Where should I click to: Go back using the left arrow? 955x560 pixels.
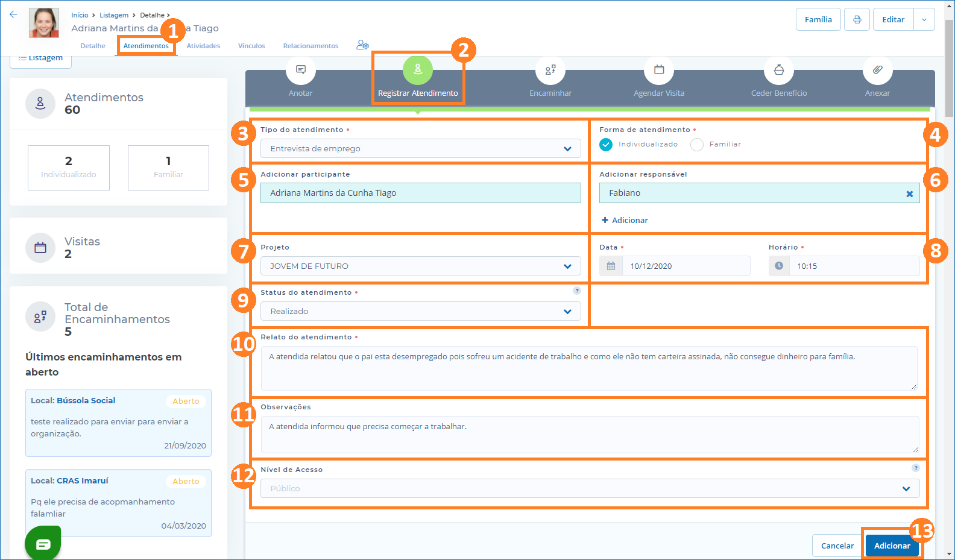click(13, 14)
